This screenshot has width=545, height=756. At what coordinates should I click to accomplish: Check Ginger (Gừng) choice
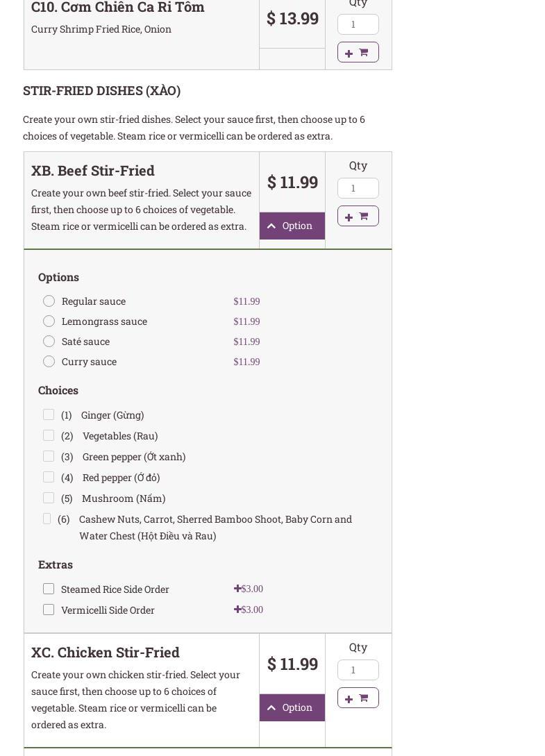click(49, 414)
